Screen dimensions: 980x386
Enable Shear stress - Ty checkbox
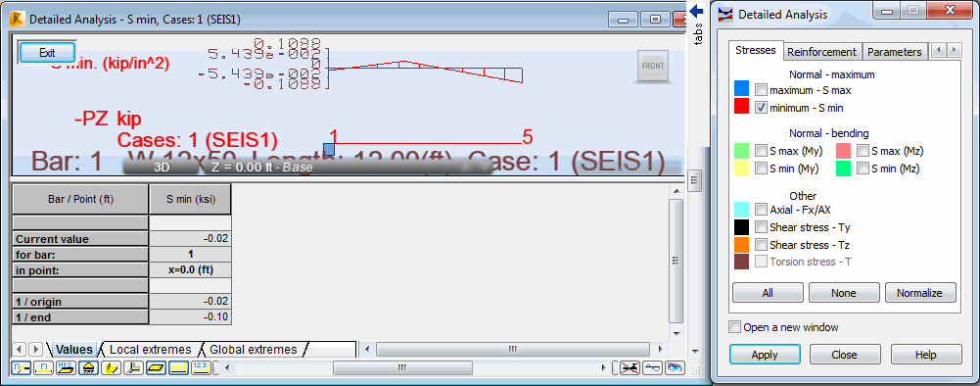761,227
